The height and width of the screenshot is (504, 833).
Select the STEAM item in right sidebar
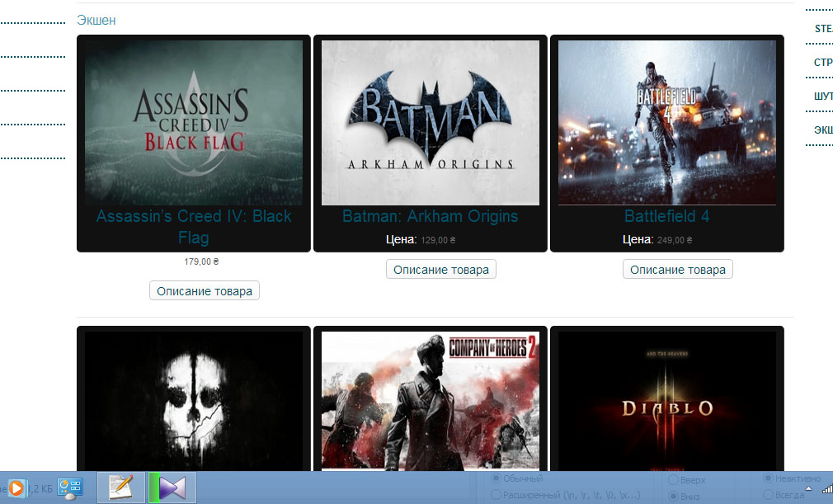click(x=823, y=29)
